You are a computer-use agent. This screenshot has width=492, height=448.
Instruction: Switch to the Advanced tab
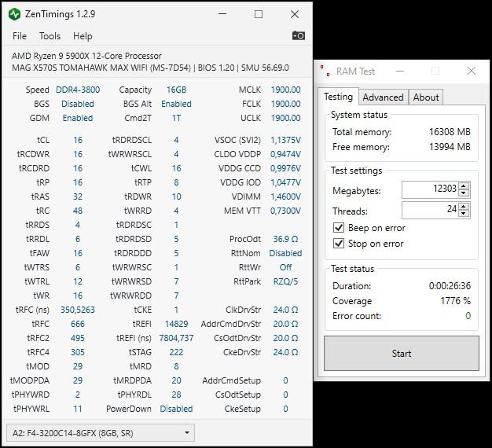(x=383, y=97)
